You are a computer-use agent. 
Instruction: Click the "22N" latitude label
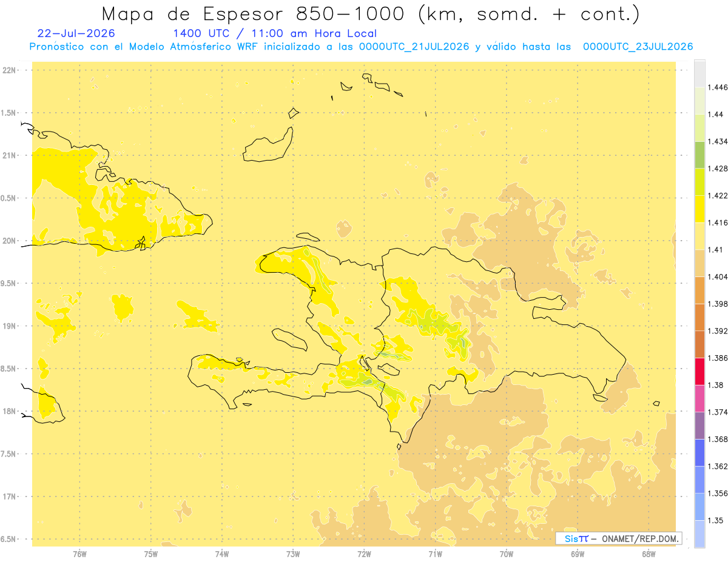click(9, 70)
